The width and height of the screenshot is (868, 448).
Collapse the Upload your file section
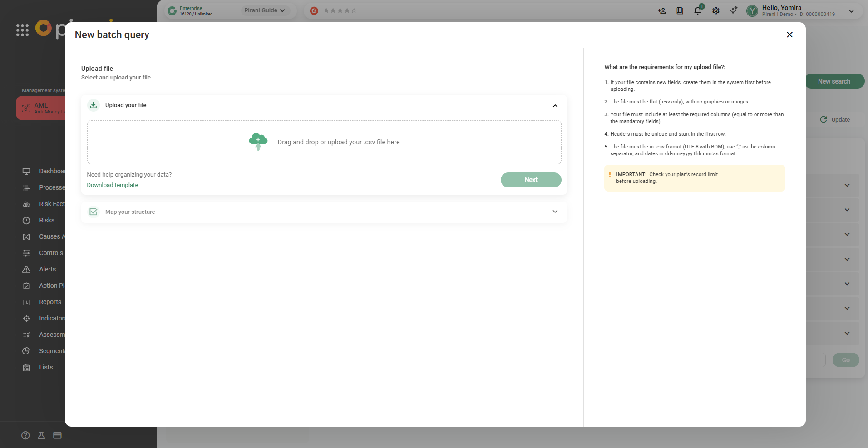pyautogui.click(x=555, y=106)
